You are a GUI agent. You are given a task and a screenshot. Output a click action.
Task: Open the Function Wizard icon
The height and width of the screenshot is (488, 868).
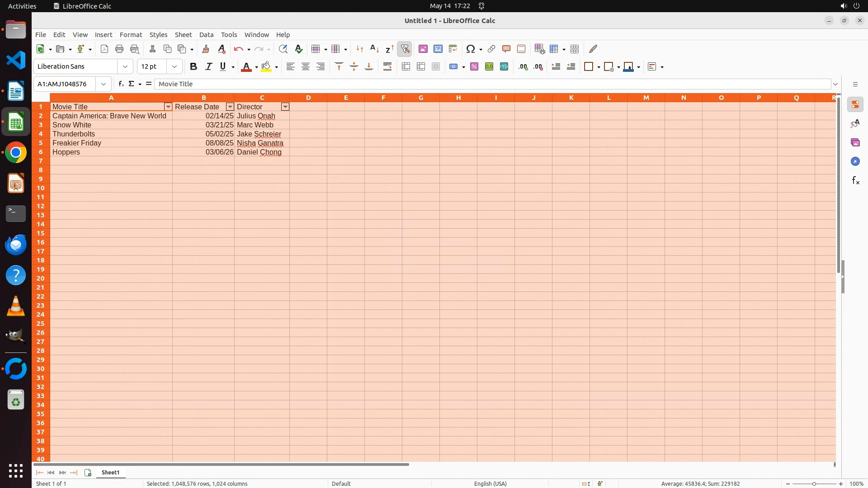tap(121, 84)
